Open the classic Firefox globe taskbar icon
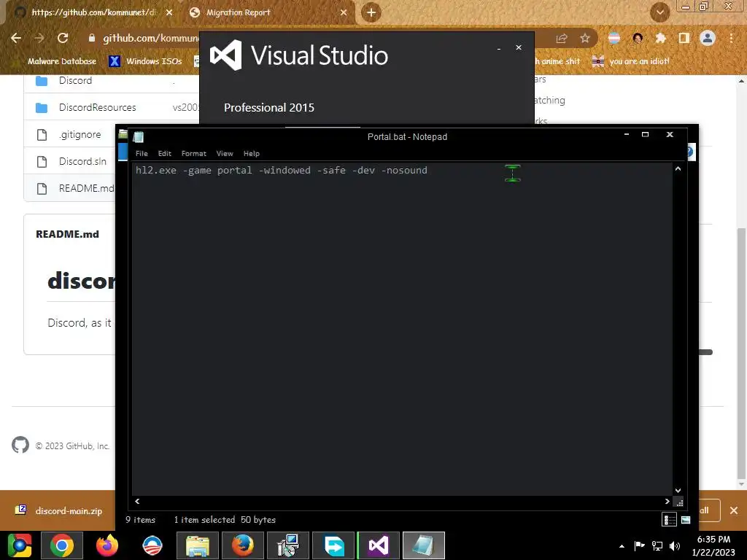The height and width of the screenshot is (560, 747). coord(243,545)
